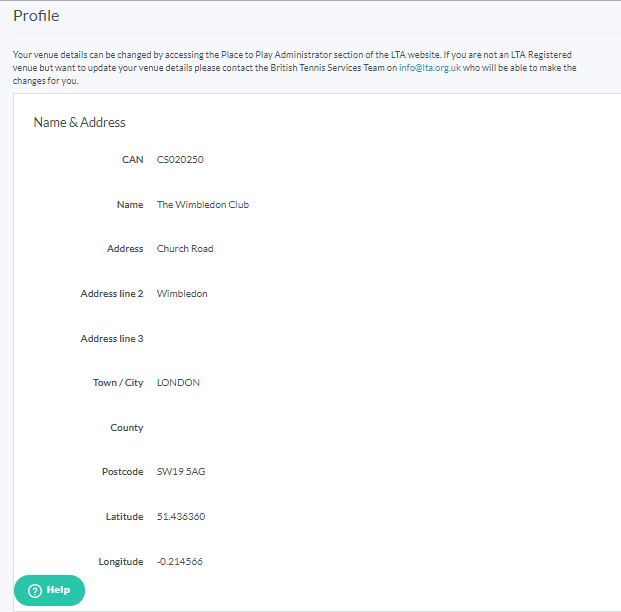Click the Longitude field label
This screenshot has width=621, height=612.
point(120,562)
